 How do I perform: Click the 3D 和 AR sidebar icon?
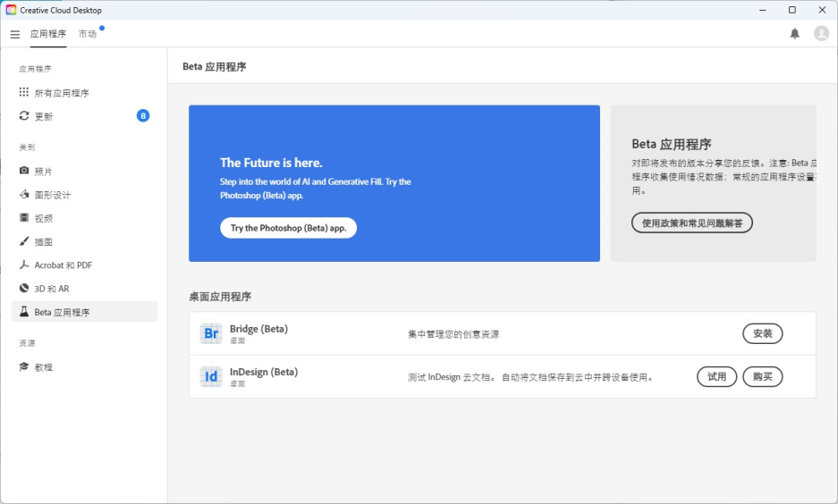[24, 289]
